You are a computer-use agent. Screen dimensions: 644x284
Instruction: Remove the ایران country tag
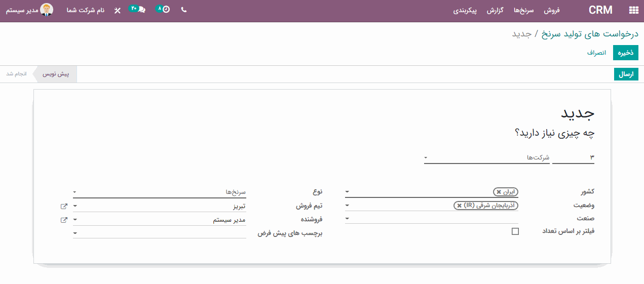[x=499, y=192]
